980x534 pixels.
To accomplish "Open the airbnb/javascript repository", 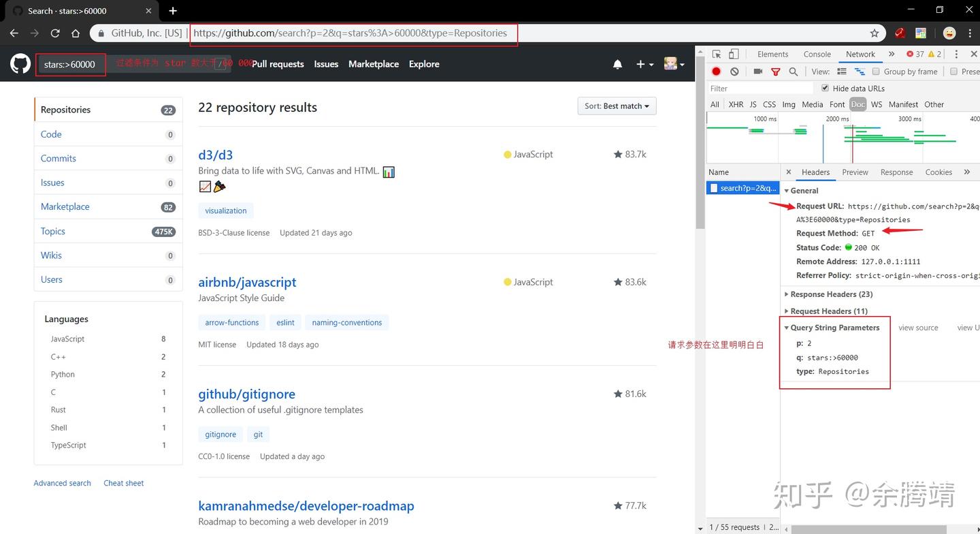I will 247,282.
